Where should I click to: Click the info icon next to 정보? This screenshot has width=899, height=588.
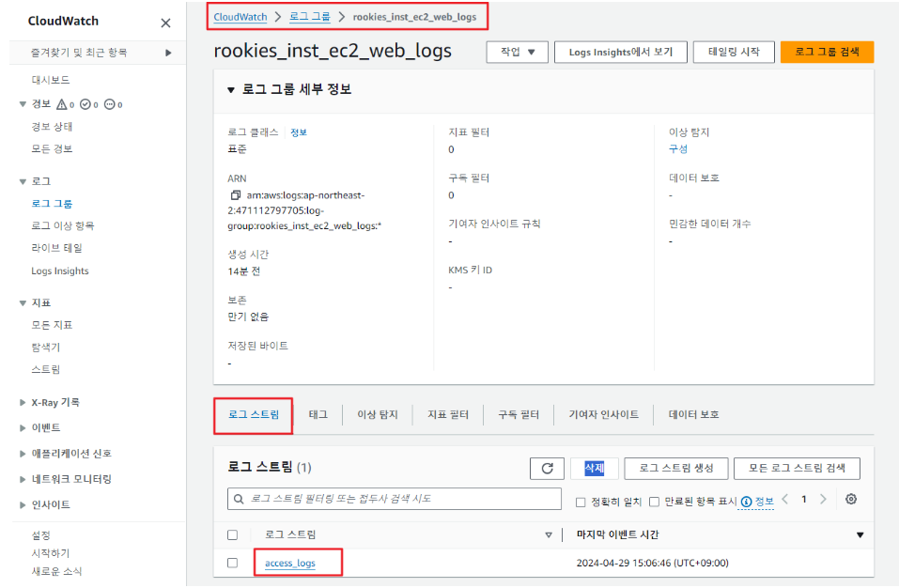coord(746,502)
